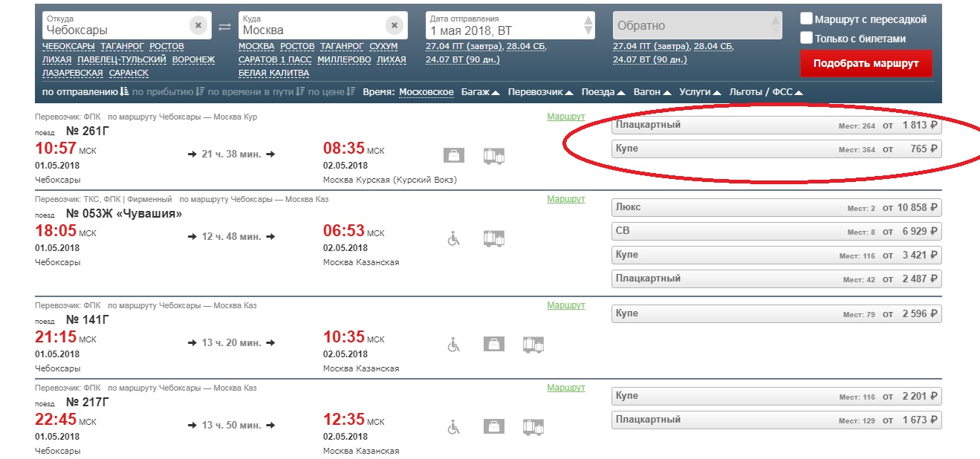Click the wheelchair accessibility icon for train 141Г
Image resolution: width=980 pixels, height=459 pixels.
pos(454,345)
